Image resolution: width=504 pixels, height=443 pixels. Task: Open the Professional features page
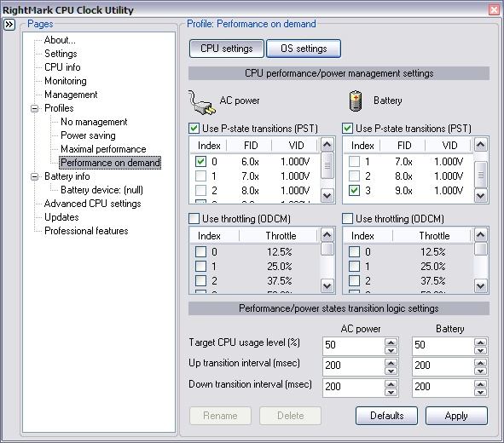tap(86, 231)
